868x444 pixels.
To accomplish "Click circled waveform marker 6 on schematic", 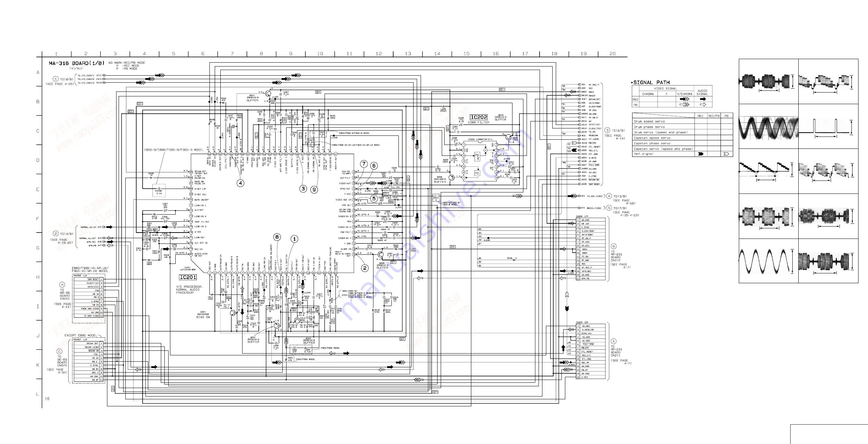I will (x=374, y=165).
